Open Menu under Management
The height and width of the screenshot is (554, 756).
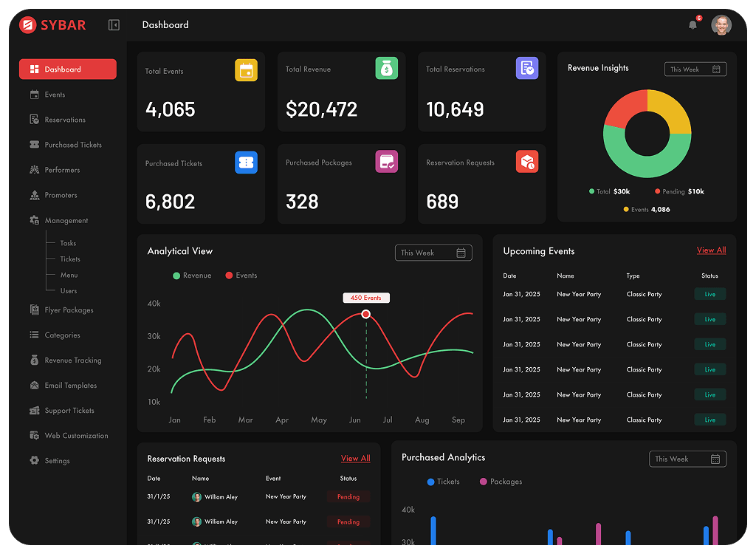coord(69,275)
